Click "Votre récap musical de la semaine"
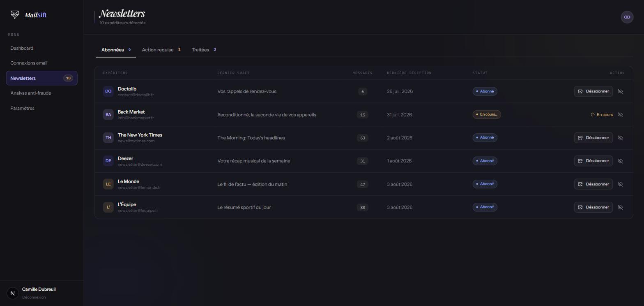 pos(254,161)
